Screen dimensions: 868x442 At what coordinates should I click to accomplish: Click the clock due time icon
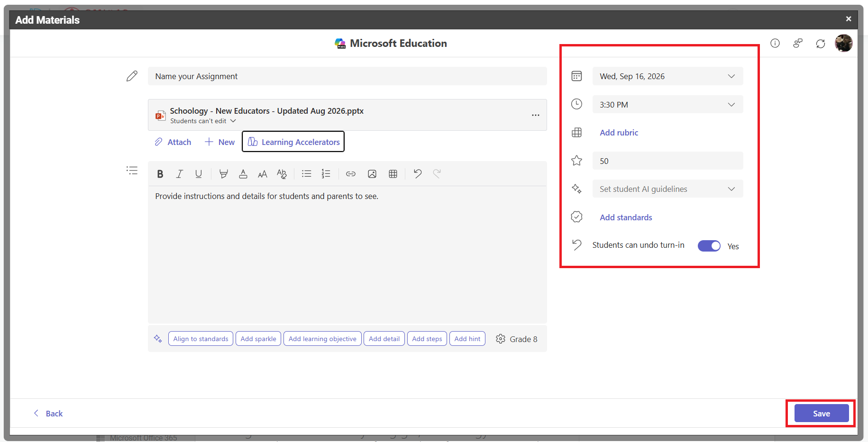coord(576,104)
